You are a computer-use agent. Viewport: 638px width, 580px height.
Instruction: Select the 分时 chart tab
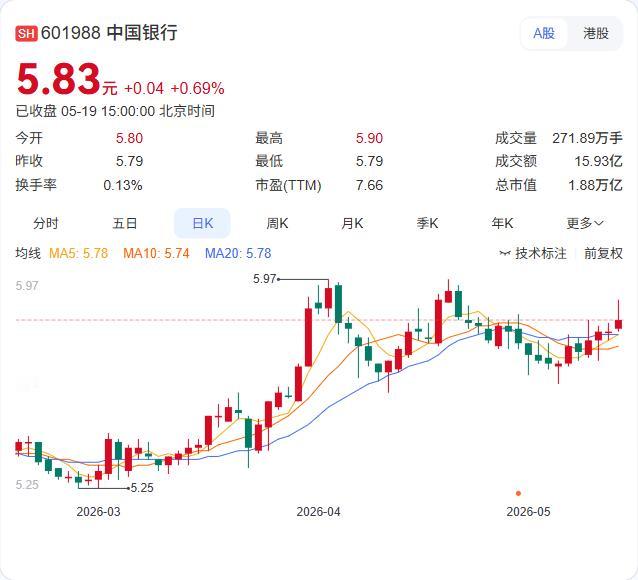coord(46,223)
